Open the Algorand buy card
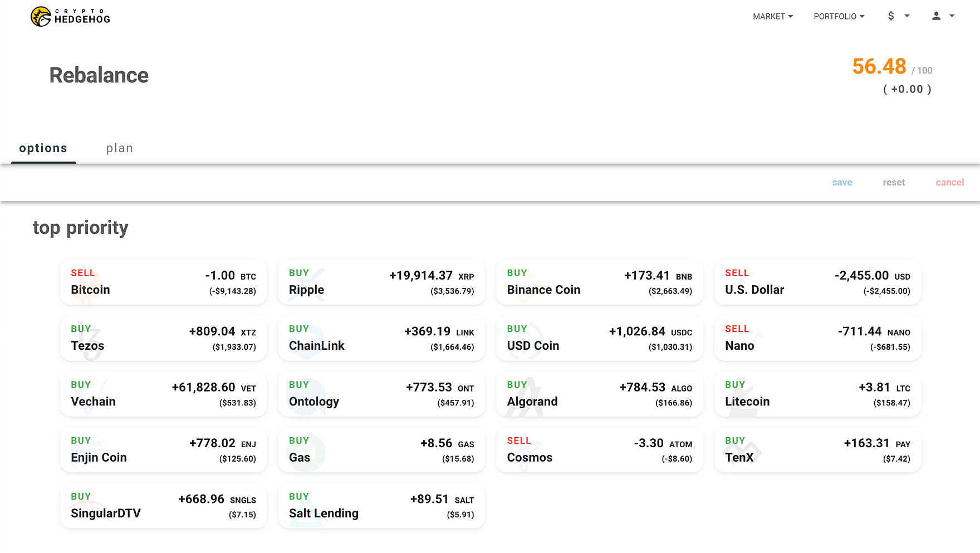The image size is (980, 553). coord(600,394)
